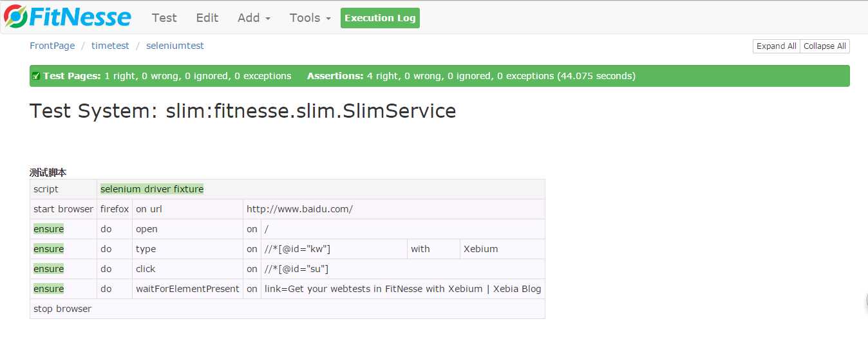Click the 测试脚本 table caption
Image resolution: width=868 pixels, height=357 pixels.
(x=48, y=172)
